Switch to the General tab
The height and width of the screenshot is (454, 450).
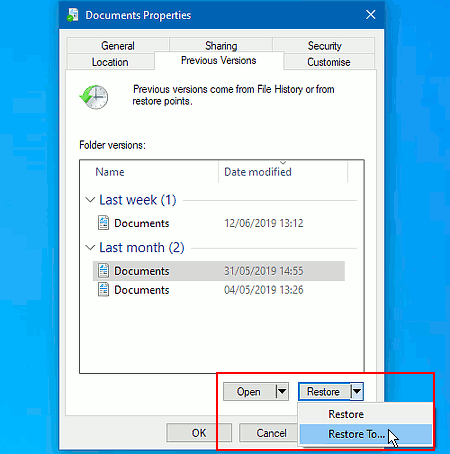118,46
